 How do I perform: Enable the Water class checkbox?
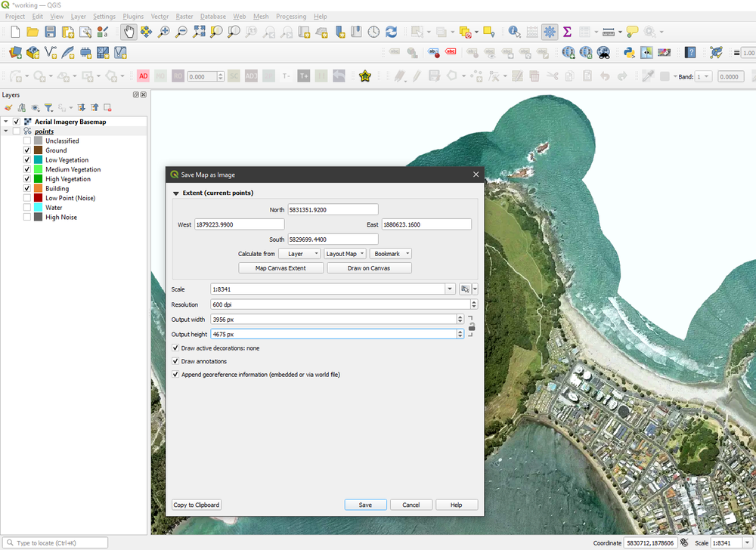point(27,207)
